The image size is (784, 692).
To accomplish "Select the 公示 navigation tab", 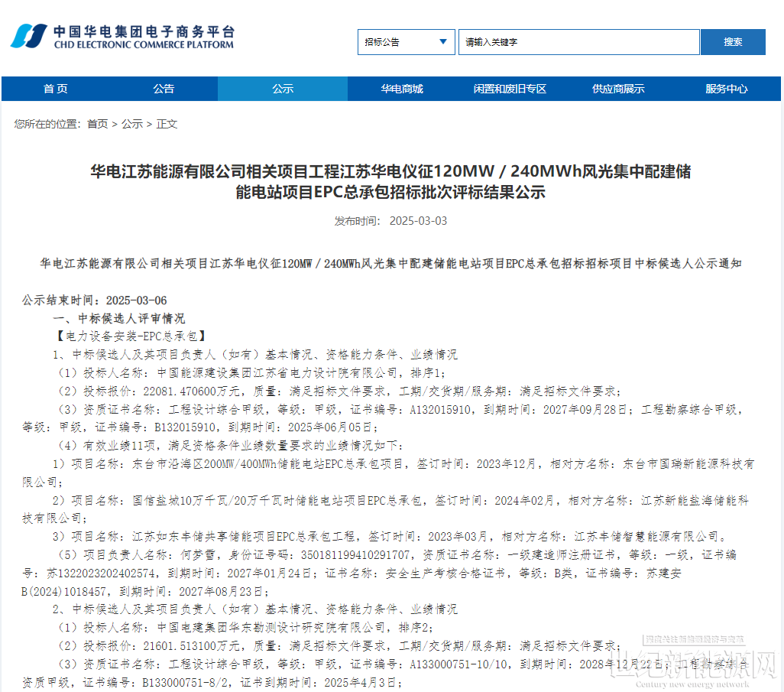I will point(283,89).
